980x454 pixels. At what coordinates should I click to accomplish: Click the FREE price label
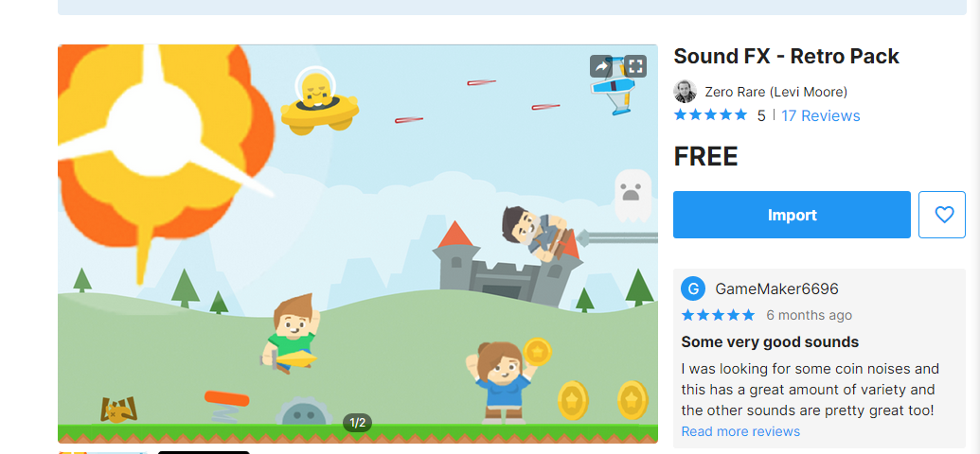[705, 157]
